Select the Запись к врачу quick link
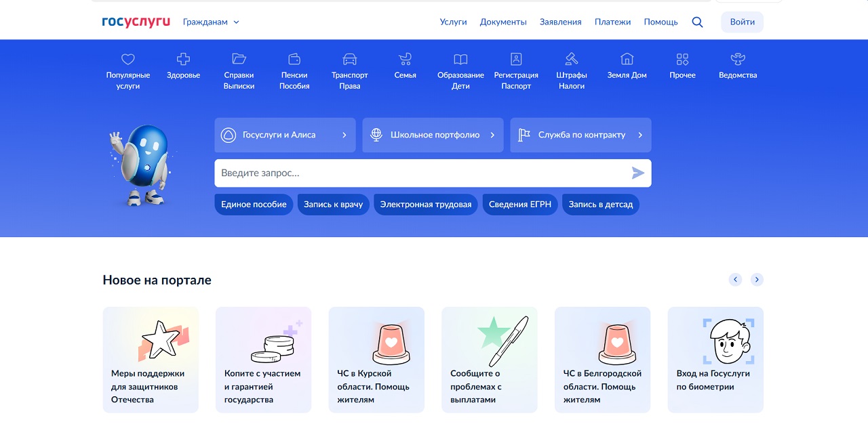 pyautogui.click(x=333, y=205)
